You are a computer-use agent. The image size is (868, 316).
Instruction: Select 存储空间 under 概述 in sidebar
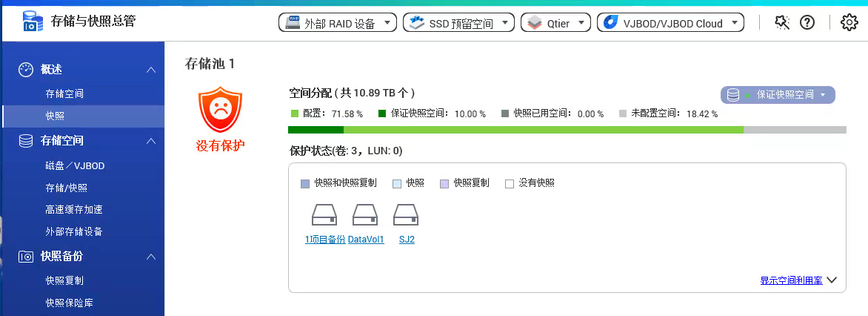coord(64,93)
